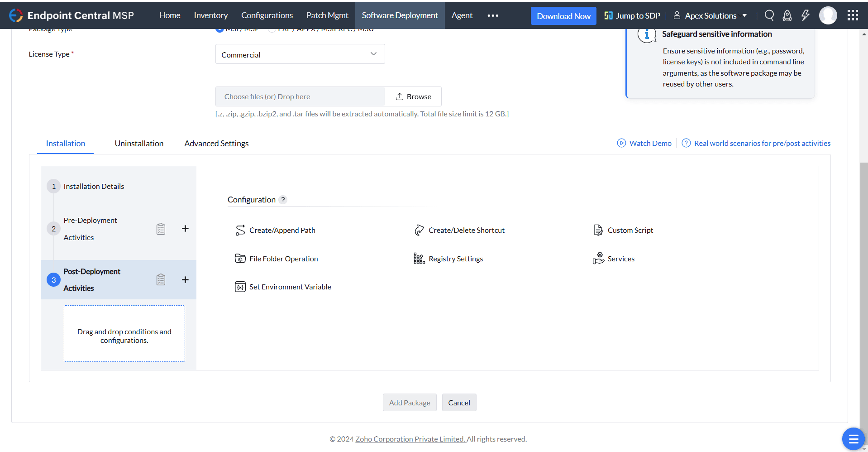Switch to the Uninstallation tab
This screenshot has width=868, height=452.
139,144
